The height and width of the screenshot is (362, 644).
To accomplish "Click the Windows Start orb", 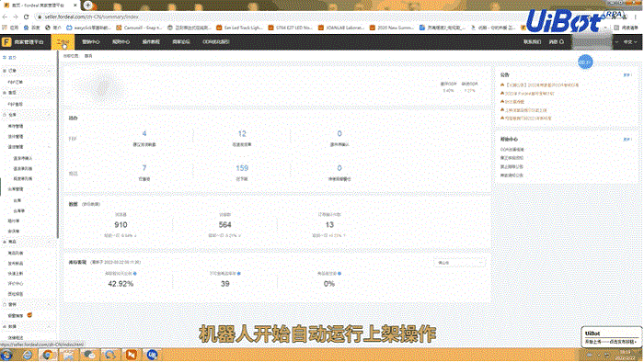I will point(6,355).
